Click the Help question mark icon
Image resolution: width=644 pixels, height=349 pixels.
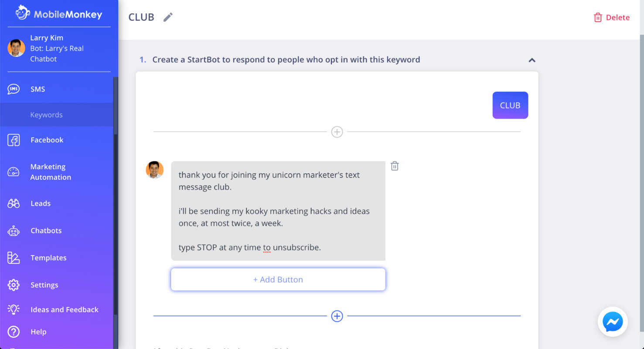coord(14,332)
